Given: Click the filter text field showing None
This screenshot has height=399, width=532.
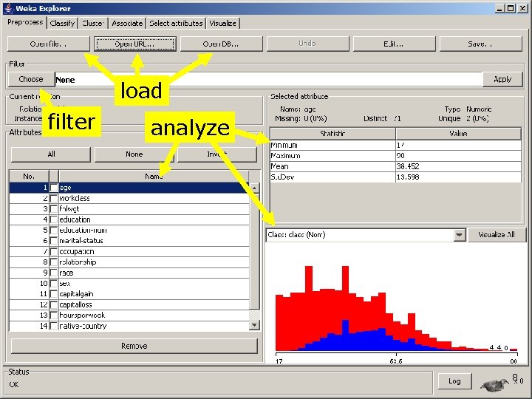Looking at the screenshot, I should (x=269, y=79).
